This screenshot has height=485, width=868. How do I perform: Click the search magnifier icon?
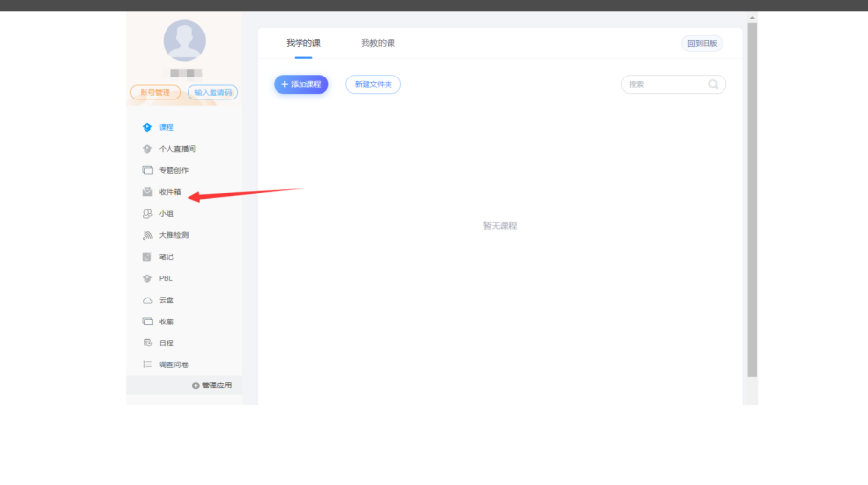[713, 84]
